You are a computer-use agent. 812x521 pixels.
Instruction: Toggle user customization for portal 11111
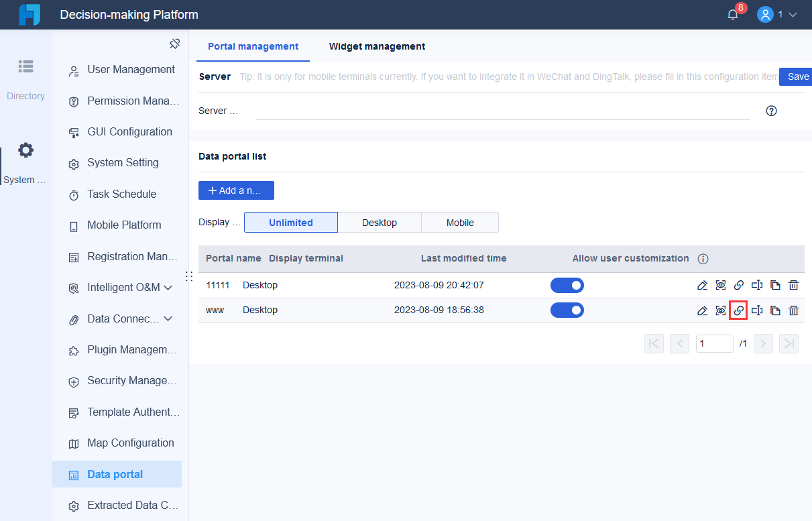pyautogui.click(x=567, y=286)
